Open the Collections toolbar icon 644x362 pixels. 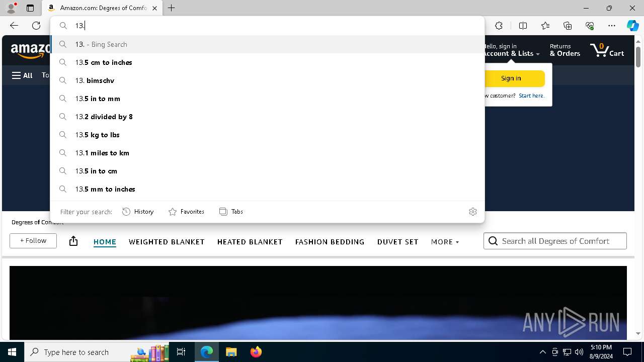568,26
